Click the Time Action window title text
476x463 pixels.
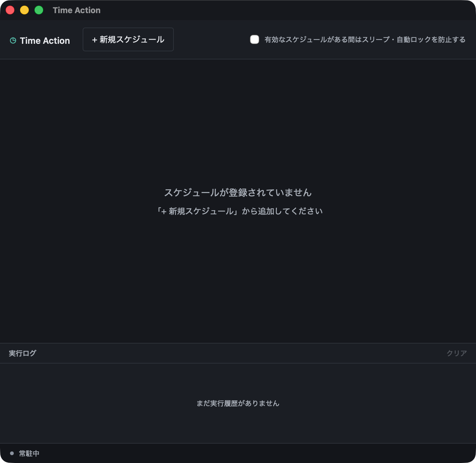[77, 10]
